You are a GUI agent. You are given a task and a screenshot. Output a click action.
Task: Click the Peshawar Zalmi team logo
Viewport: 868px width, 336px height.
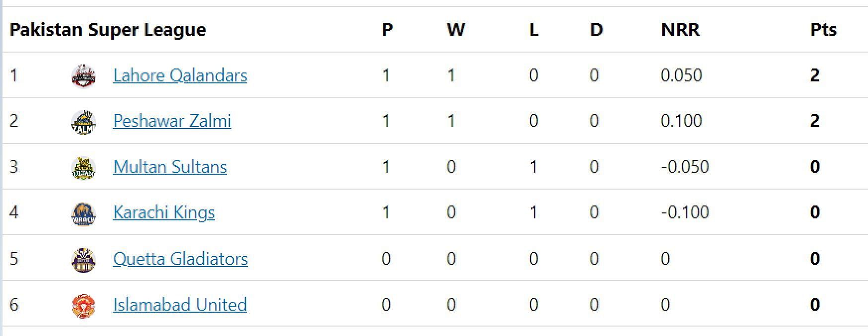coord(83,122)
